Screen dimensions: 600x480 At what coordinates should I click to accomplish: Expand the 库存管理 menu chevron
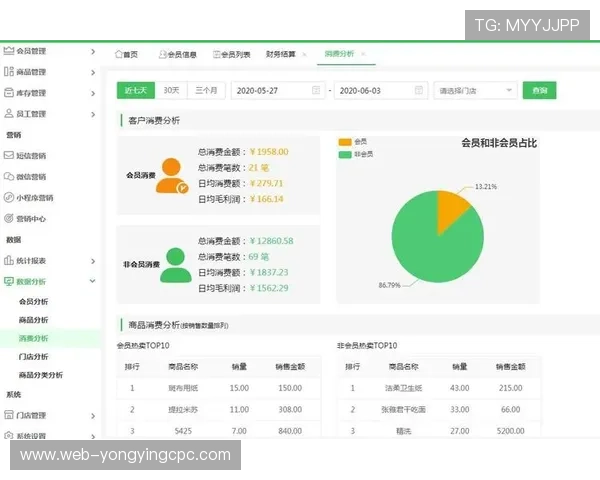coord(93,93)
